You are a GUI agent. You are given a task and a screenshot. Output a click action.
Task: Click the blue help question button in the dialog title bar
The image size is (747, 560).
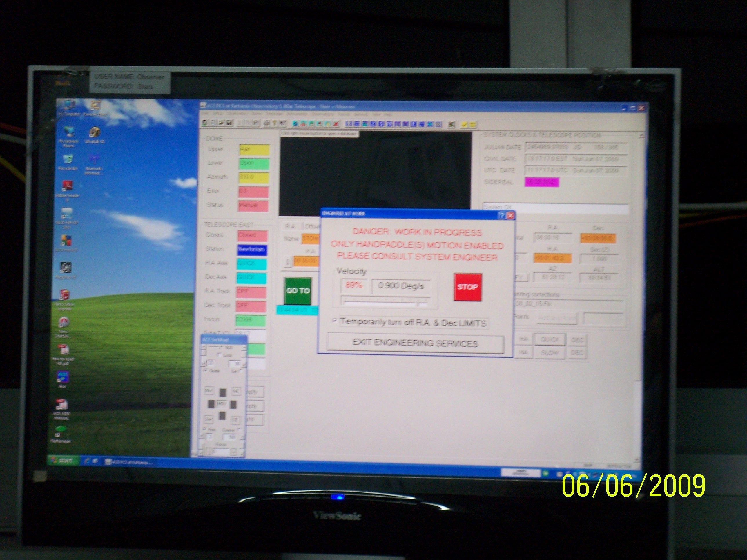pyautogui.click(x=502, y=215)
